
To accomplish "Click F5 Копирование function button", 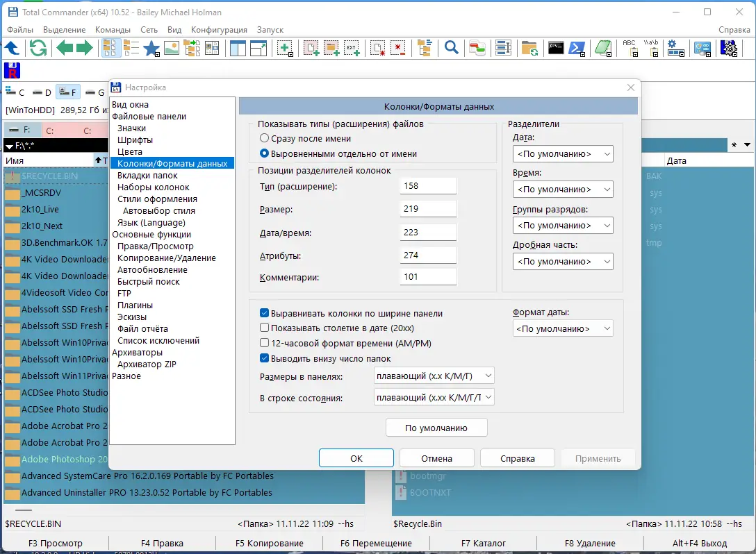I will point(270,543).
